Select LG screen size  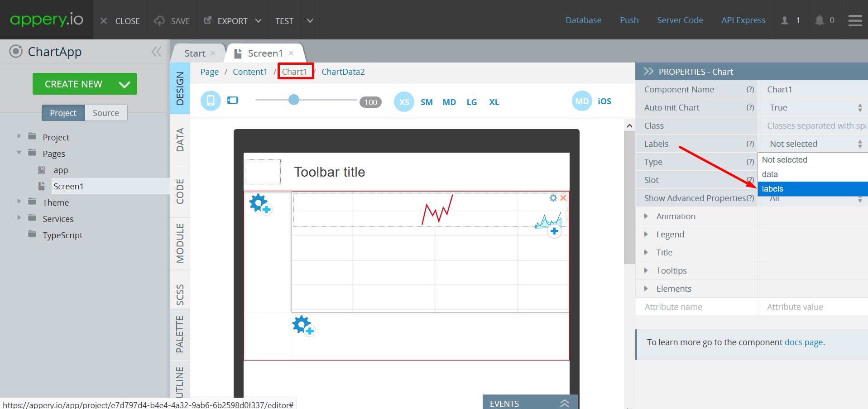(472, 102)
